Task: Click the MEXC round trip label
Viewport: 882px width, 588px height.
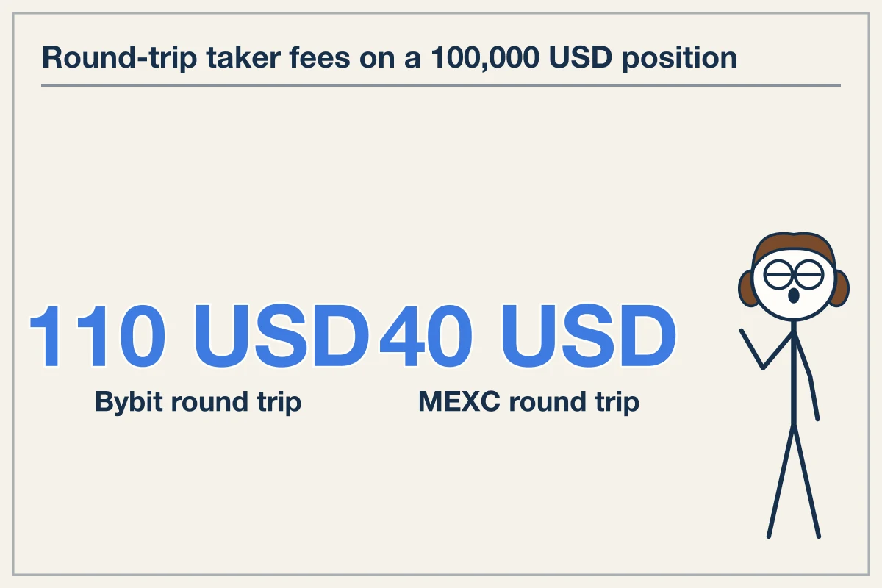Action: pyautogui.click(x=528, y=402)
